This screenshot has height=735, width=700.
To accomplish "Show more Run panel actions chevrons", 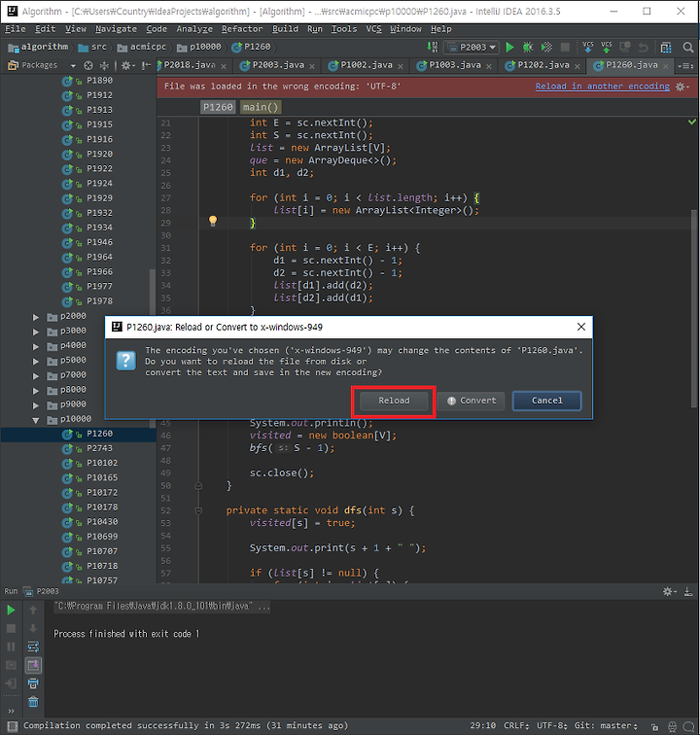I will pos(11,711).
